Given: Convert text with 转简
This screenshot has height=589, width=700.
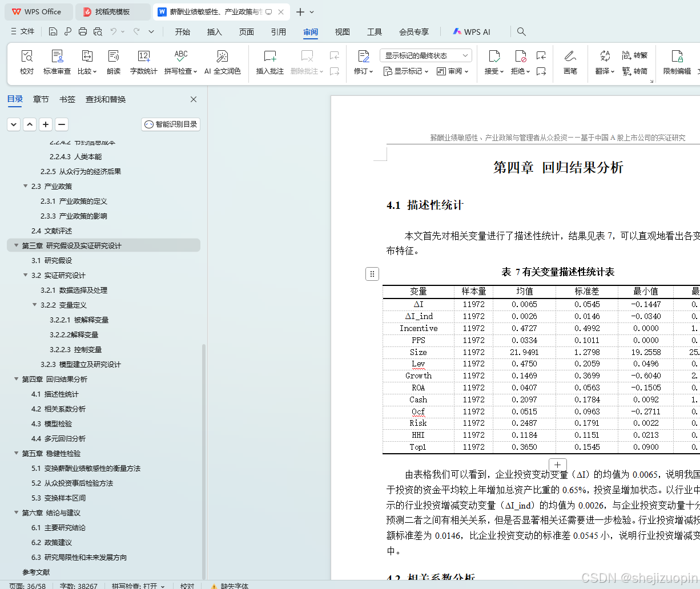Looking at the screenshot, I should 634,71.
